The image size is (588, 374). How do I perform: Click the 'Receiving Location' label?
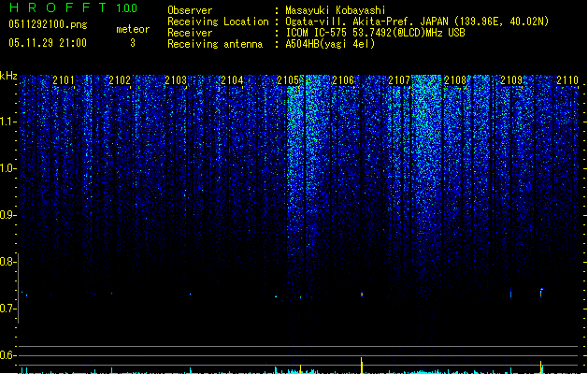[x=218, y=22]
